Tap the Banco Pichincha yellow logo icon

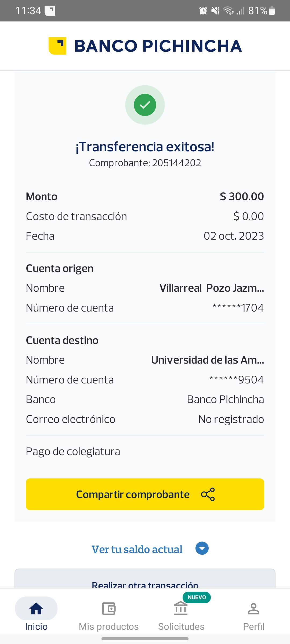(x=57, y=46)
